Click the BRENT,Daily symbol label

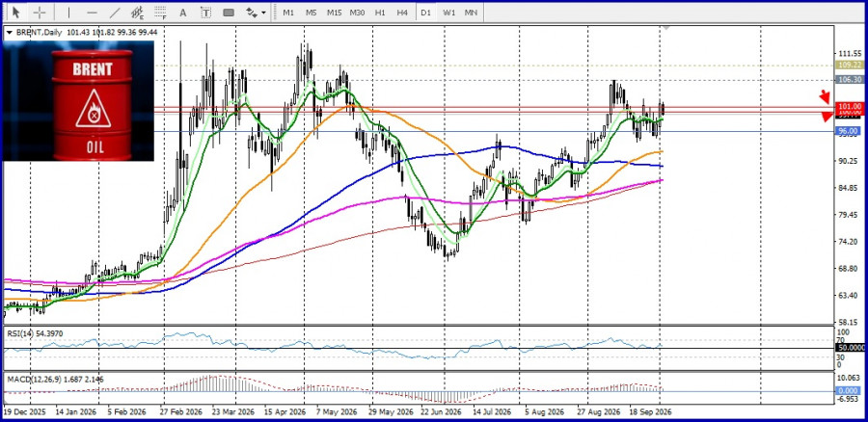pos(40,33)
